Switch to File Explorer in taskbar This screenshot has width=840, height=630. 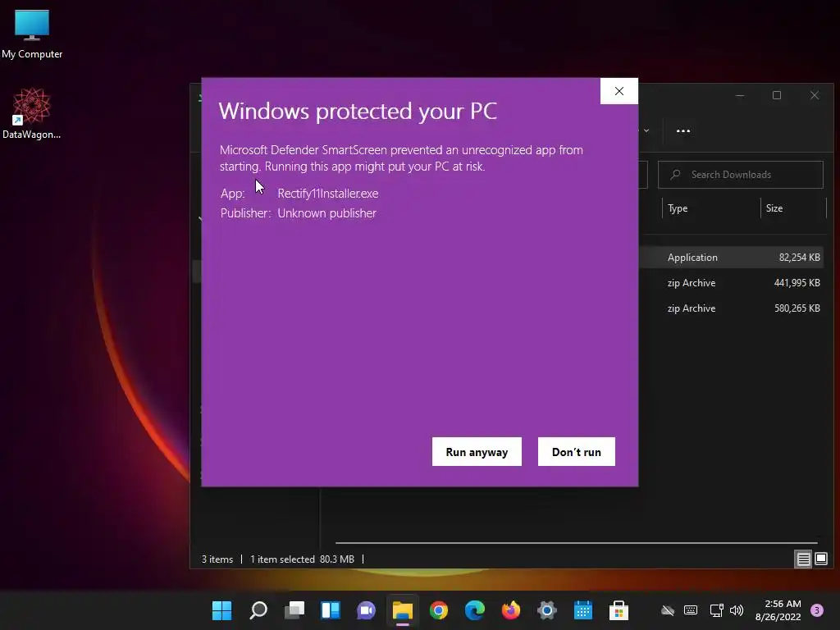[403, 610]
